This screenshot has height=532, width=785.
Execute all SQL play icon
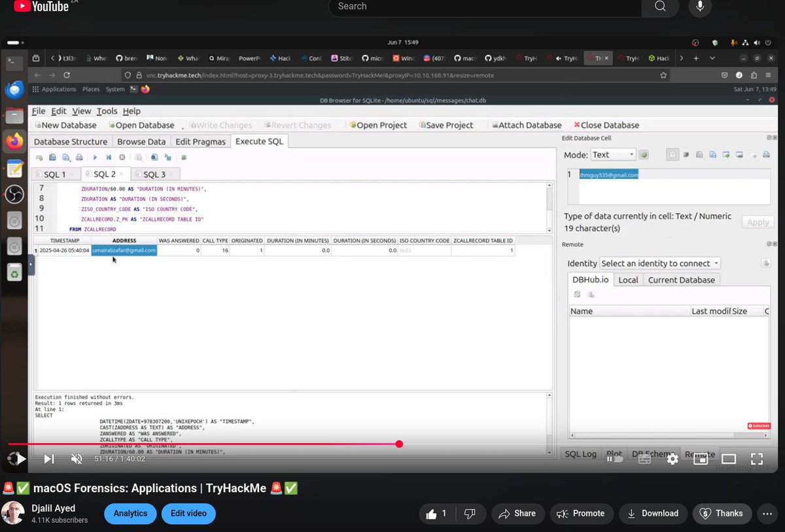coord(95,158)
